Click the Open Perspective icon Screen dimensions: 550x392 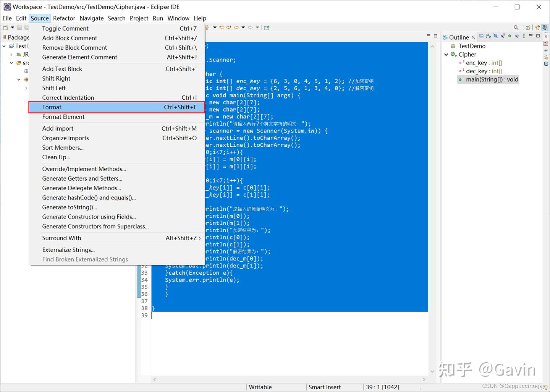[x=528, y=28]
